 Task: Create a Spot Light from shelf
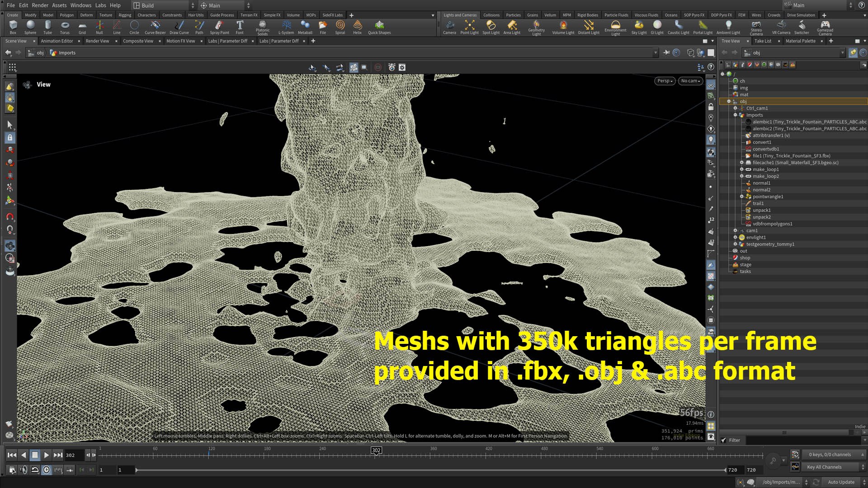coord(491,27)
